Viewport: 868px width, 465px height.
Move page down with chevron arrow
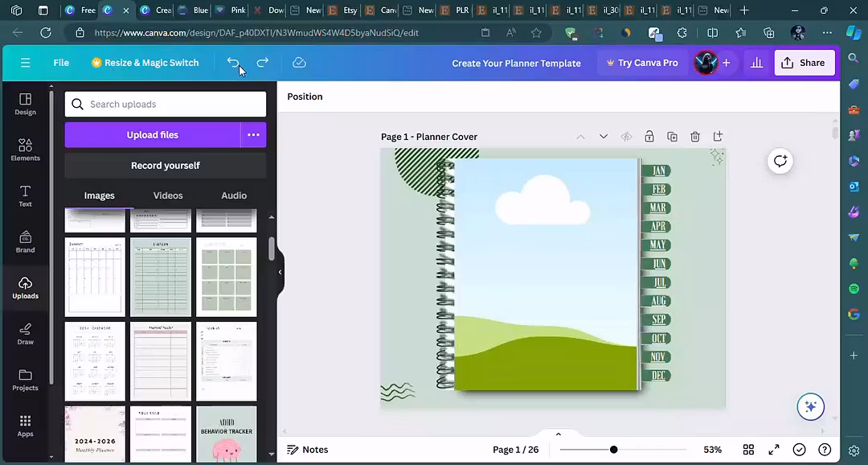point(604,137)
